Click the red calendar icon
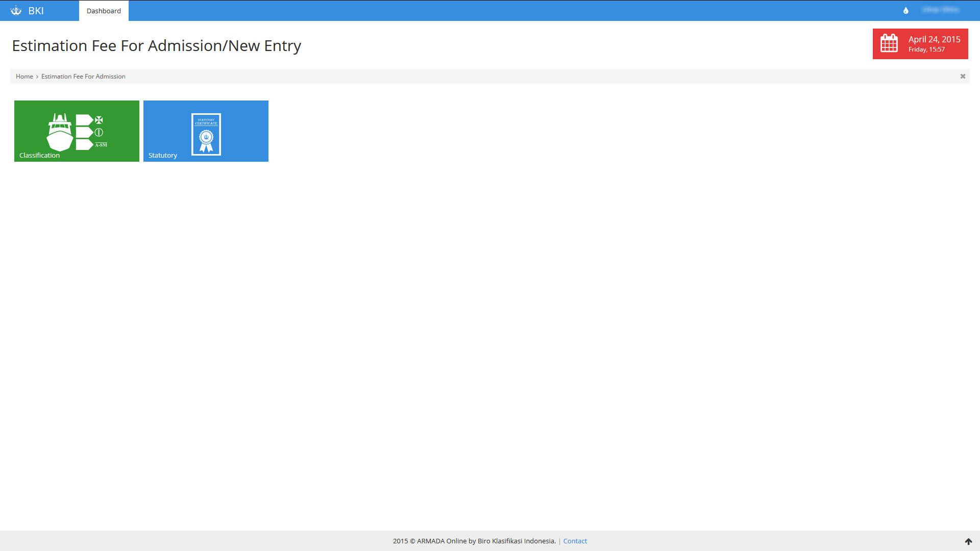 pos(889,43)
